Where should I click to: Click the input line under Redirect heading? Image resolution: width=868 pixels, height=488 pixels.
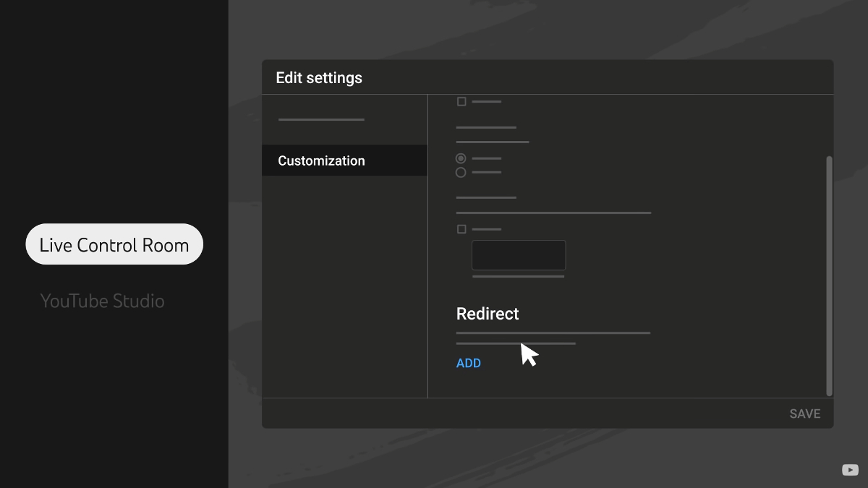coord(552,333)
